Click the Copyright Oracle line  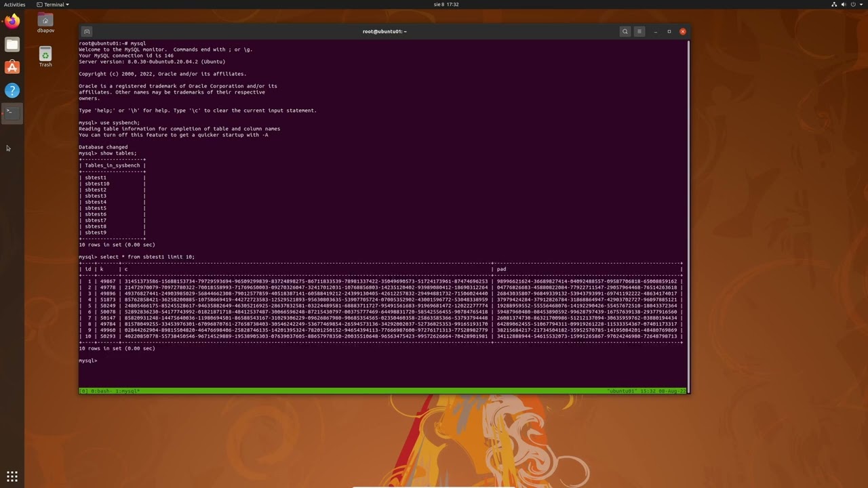coord(163,74)
